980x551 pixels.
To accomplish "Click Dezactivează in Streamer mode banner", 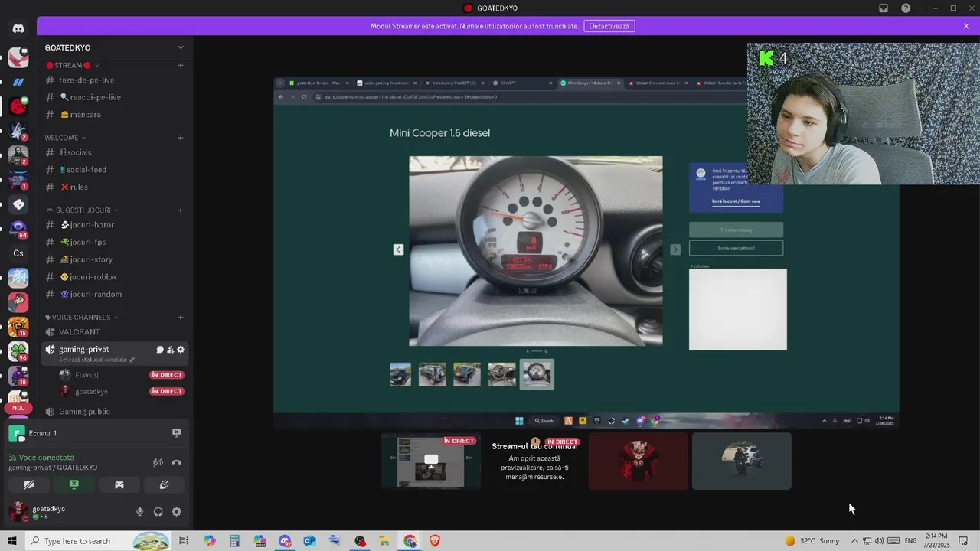I will [x=609, y=26].
